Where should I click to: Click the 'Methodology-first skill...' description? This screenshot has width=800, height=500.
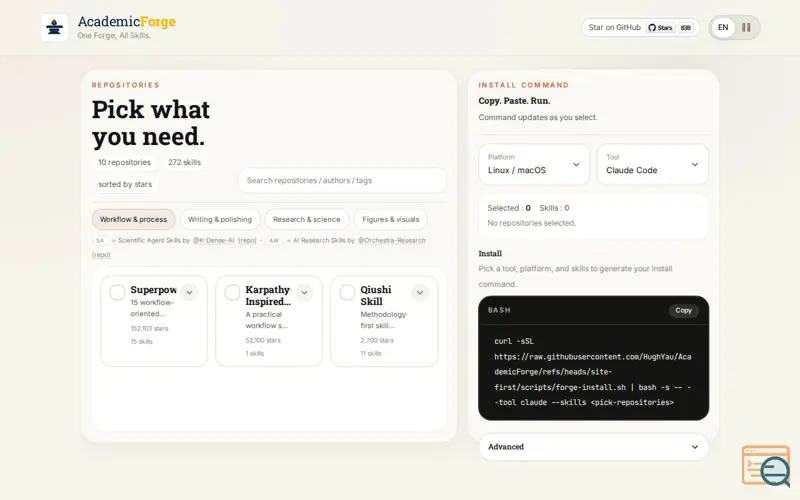pyautogui.click(x=384, y=320)
